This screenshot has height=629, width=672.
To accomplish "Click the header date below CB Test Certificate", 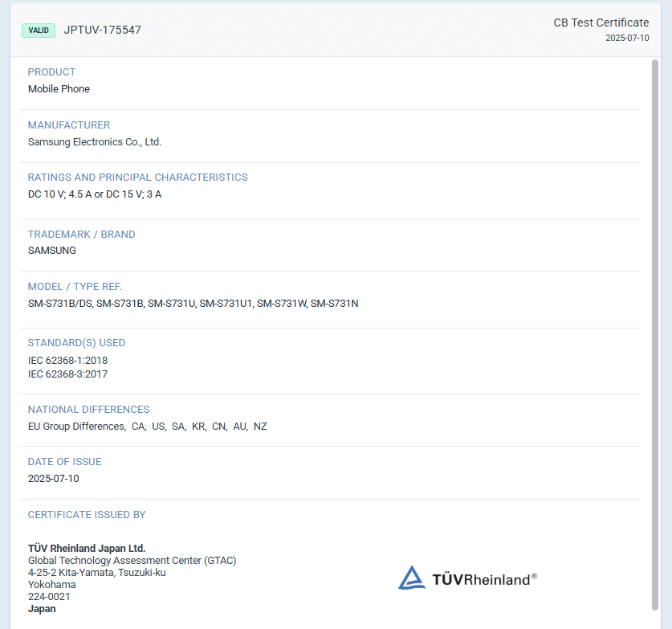I will [x=627, y=38].
